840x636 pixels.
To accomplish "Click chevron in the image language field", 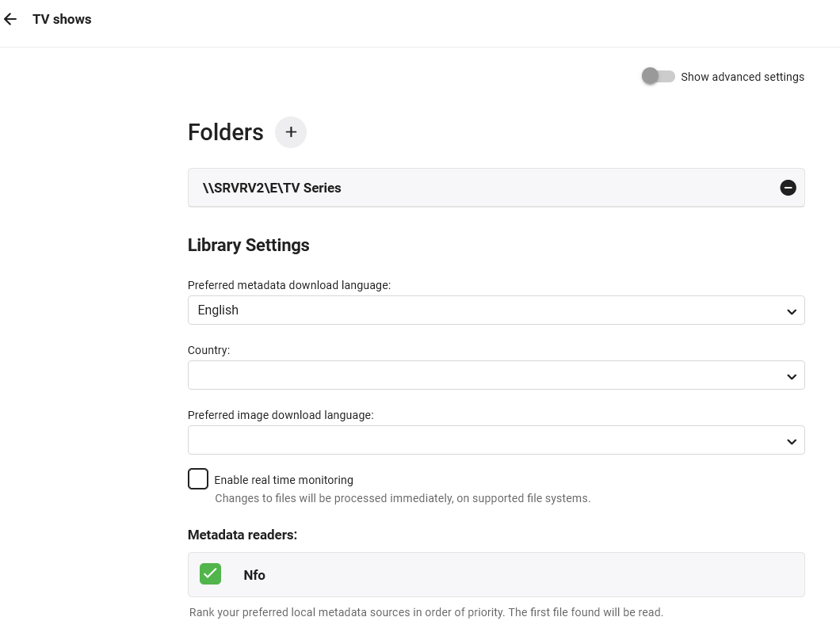I will (791, 441).
